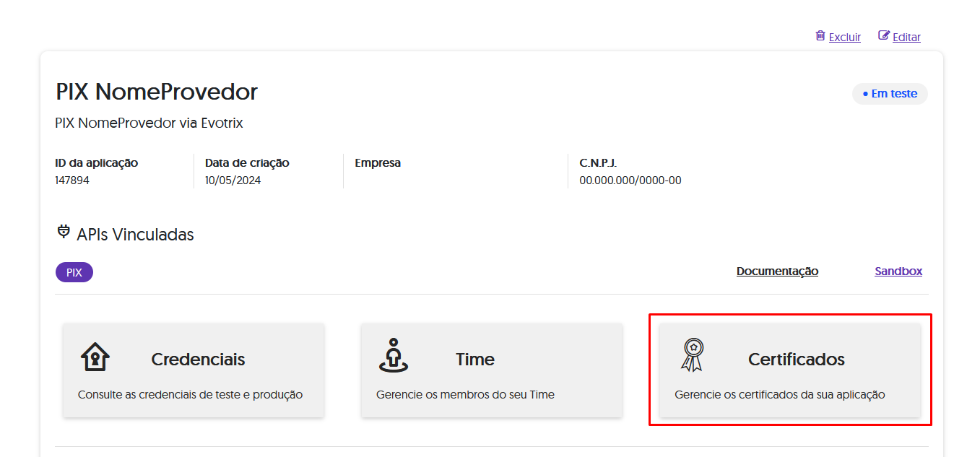Viewport: 980px width, 457px height.
Task: Click the Time person icon
Action: [393, 355]
